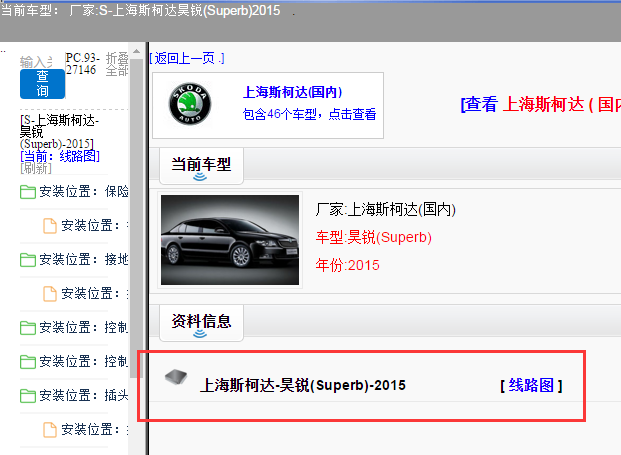The width and height of the screenshot is (621, 455).
Task: Click PC.93-27146 code text
Action: click(x=82, y=64)
